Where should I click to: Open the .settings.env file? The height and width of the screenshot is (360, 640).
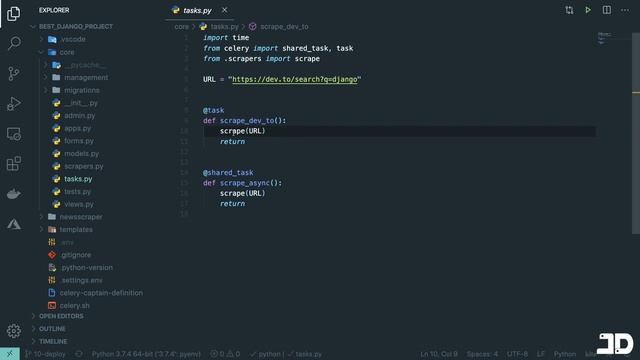click(81, 280)
